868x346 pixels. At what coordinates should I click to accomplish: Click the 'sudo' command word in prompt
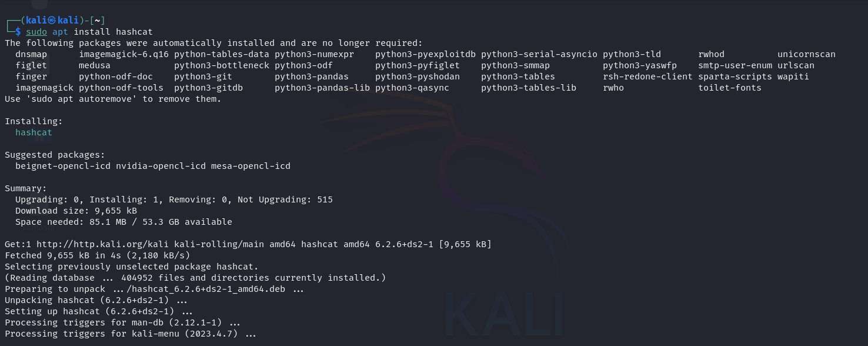(36, 32)
